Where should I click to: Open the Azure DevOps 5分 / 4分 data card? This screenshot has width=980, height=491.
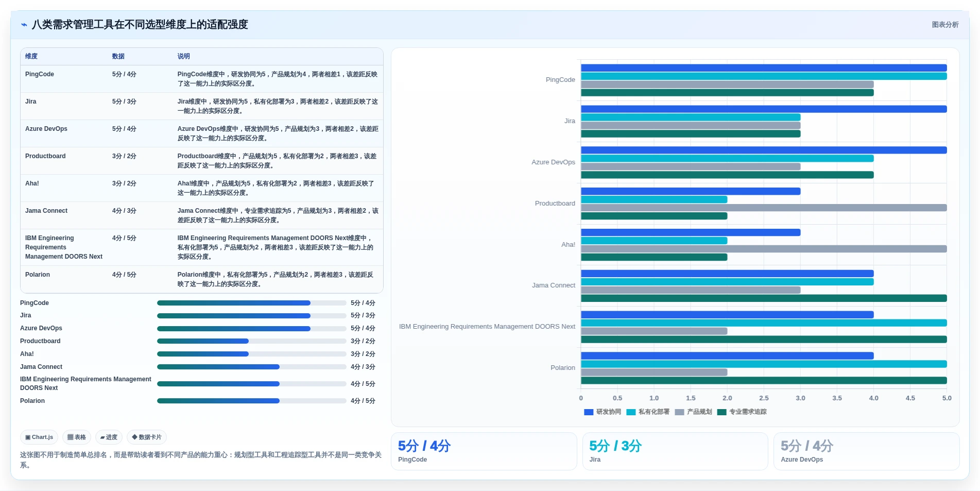point(867,451)
